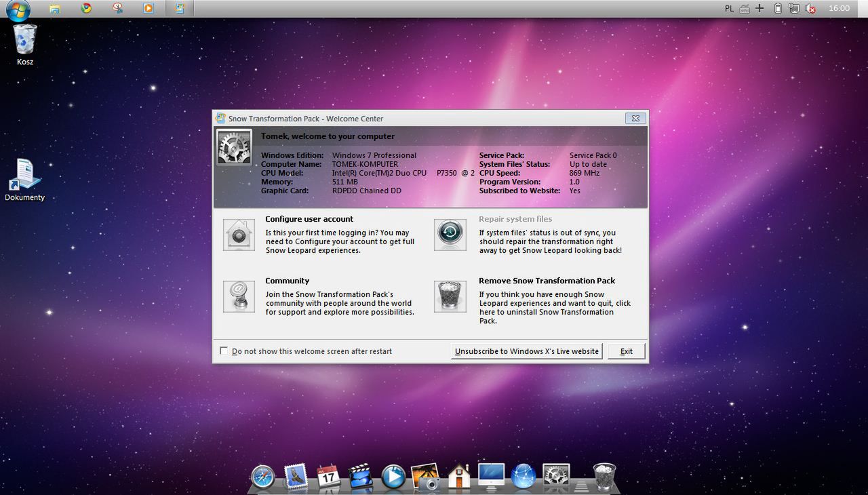Open the clapperboard movie icon in dock
The height and width of the screenshot is (495, 868).
point(361,477)
